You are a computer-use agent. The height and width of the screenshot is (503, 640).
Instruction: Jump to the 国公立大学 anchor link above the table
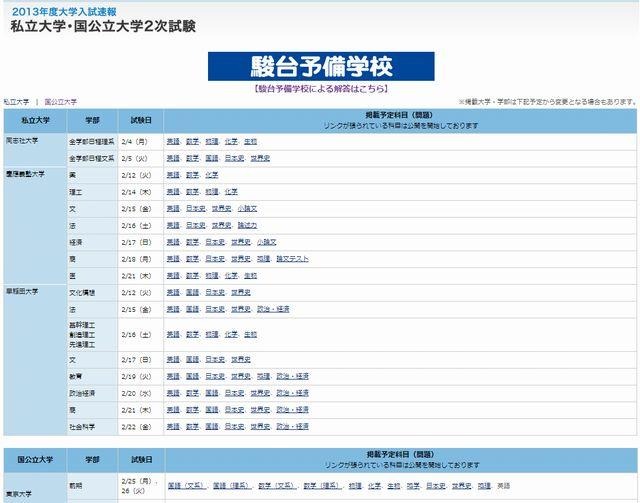[60, 102]
